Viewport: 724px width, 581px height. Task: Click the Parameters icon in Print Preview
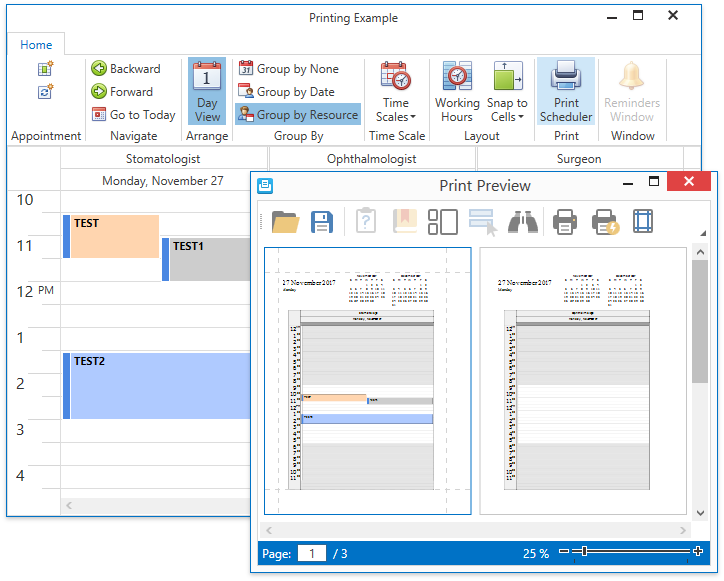pyautogui.click(x=366, y=221)
